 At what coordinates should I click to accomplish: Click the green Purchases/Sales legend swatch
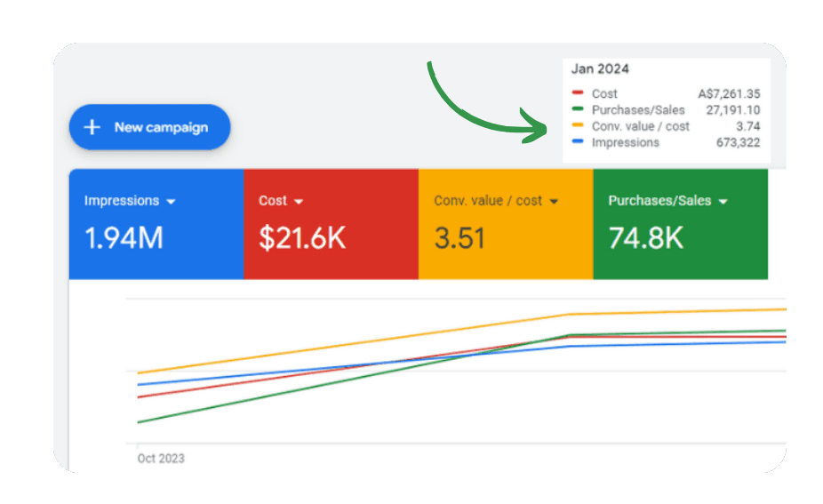578,109
